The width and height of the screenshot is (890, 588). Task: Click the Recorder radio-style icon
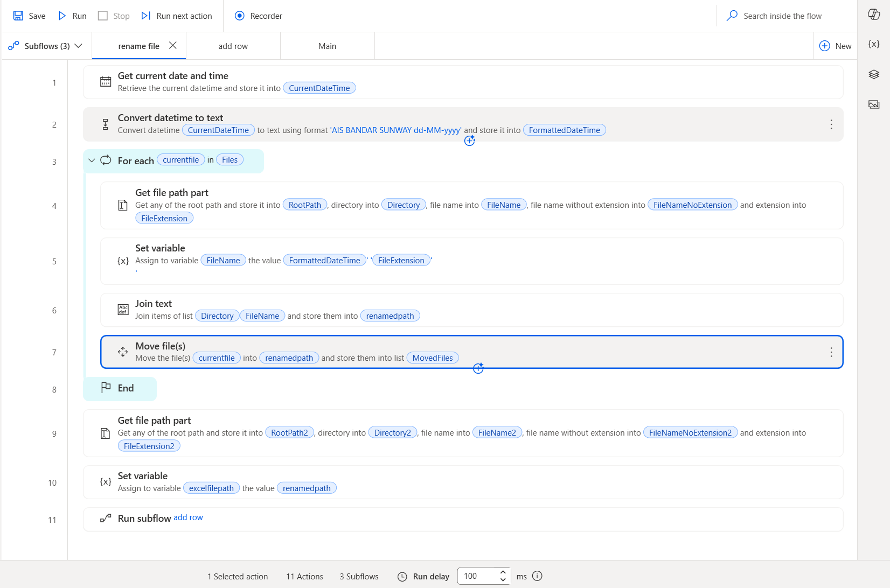[240, 16]
